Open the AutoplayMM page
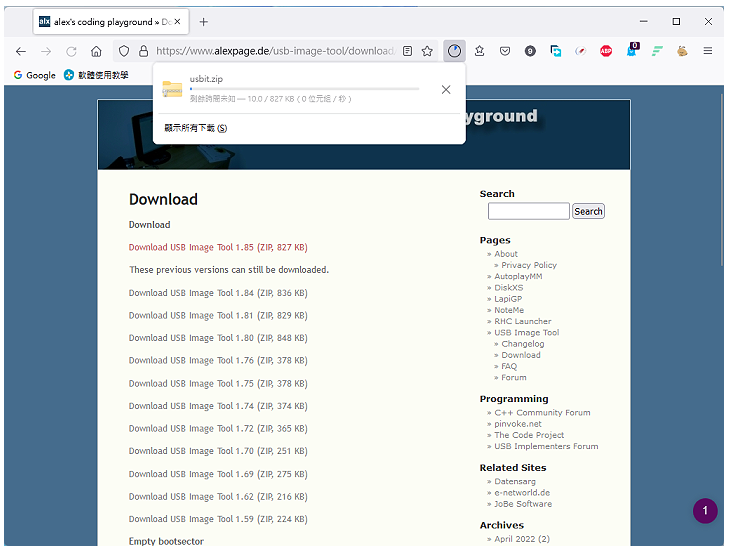The height and width of the screenshot is (550, 731). [x=518, y=276]
